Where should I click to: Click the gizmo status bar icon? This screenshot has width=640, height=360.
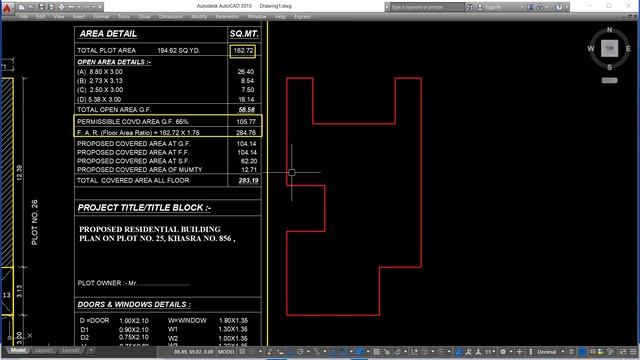pos(441,351)
